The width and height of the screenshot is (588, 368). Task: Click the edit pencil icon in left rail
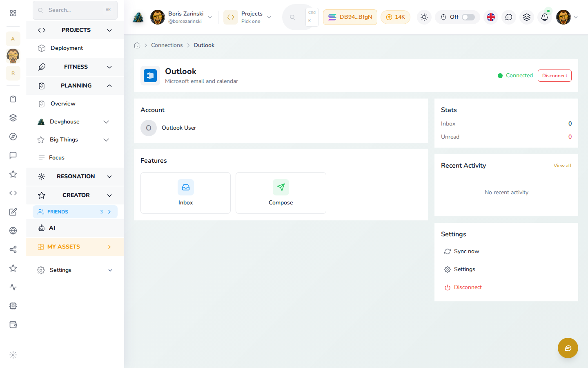[13, 212]
